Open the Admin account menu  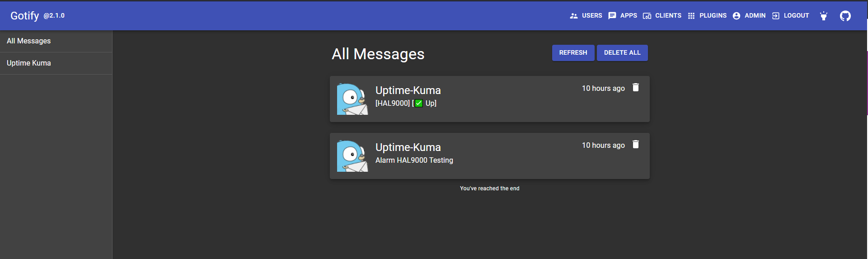[749, 16]
